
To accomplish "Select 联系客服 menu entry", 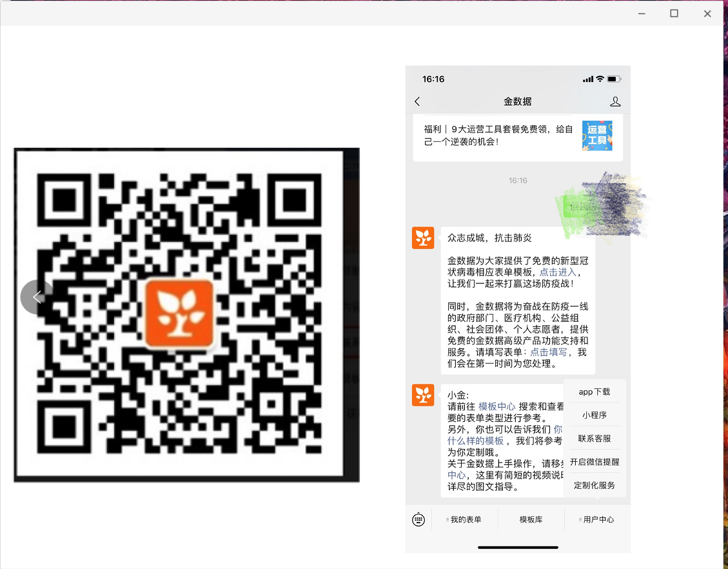I will 594,438.
